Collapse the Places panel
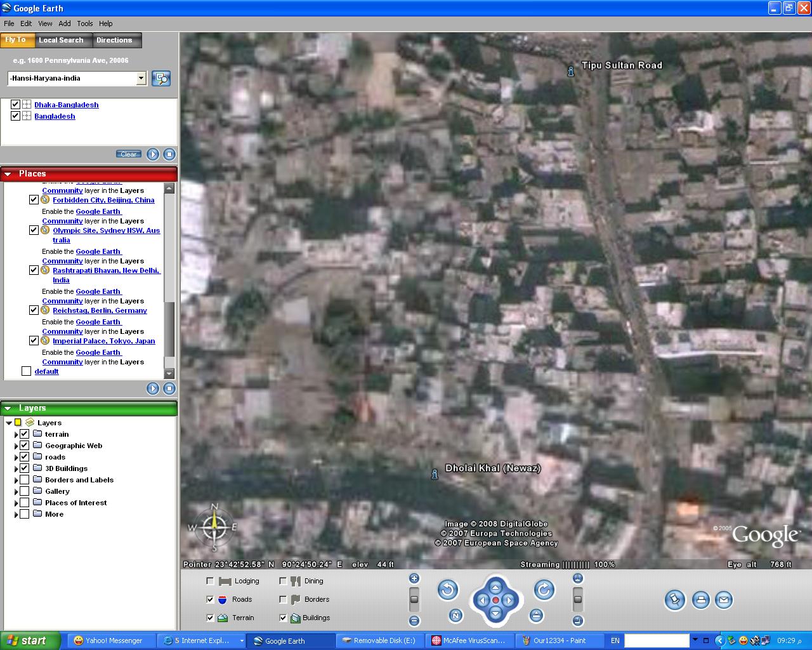812x650 pixels. [x=8, y=174]
